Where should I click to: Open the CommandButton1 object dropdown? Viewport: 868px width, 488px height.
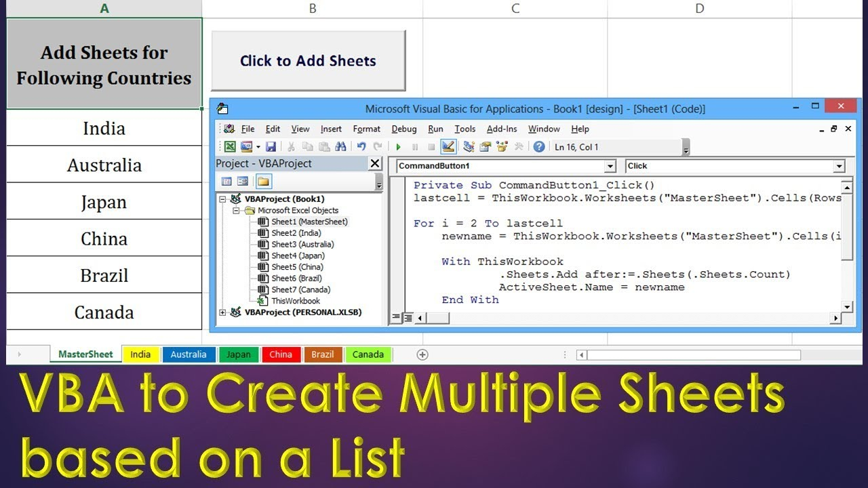(x=610, y=166)
